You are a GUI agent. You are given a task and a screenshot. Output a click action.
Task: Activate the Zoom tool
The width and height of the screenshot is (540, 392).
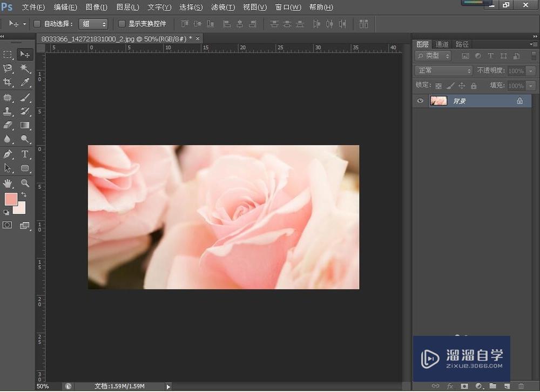point(25,184)
